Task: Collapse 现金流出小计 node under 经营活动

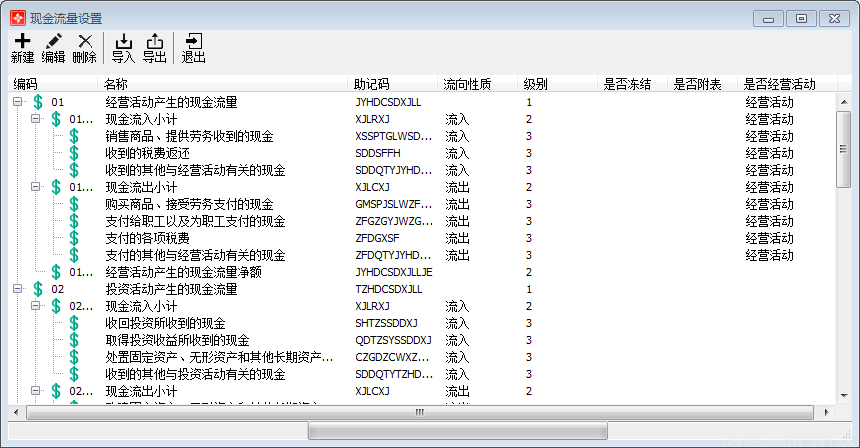Action: (x=36, y=187)
